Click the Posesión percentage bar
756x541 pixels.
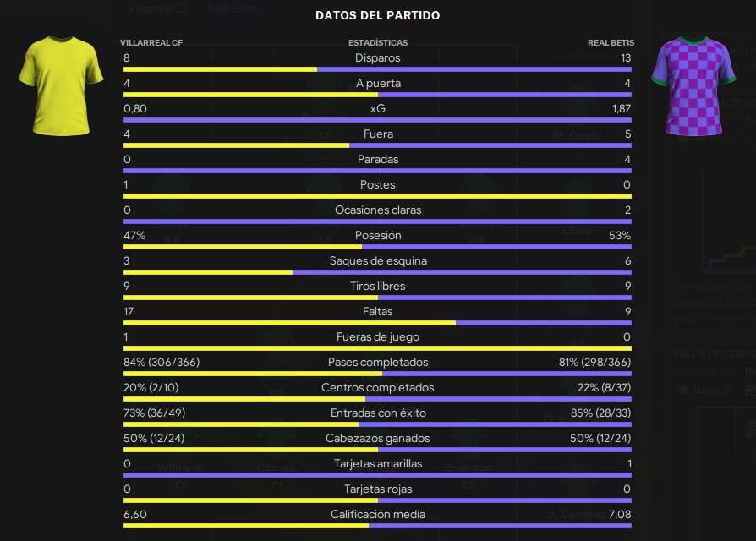click(377, 247)
